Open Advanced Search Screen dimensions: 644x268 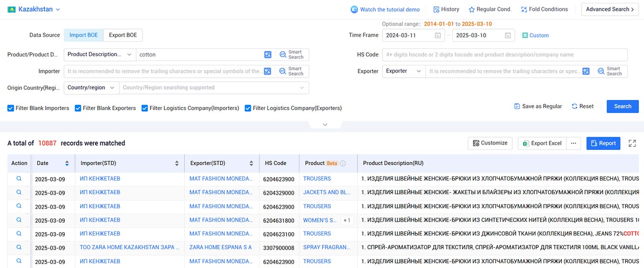tap(610, 9)
